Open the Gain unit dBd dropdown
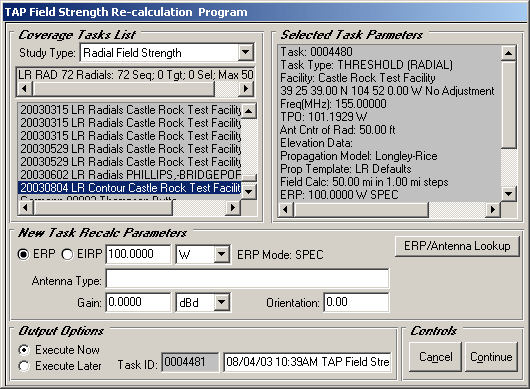 coord(221,302)
